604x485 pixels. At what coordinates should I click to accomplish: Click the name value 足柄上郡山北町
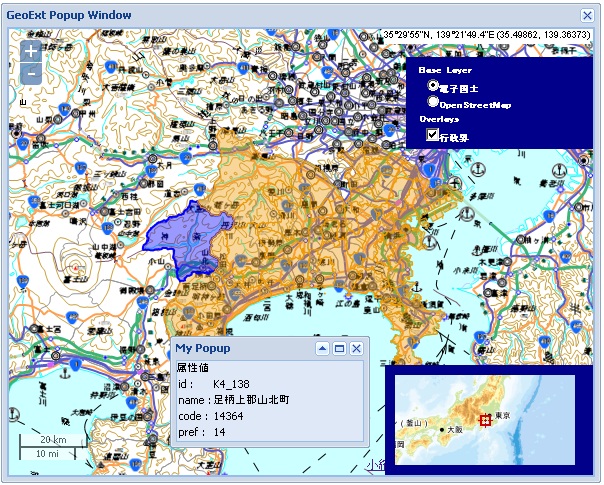251,399
